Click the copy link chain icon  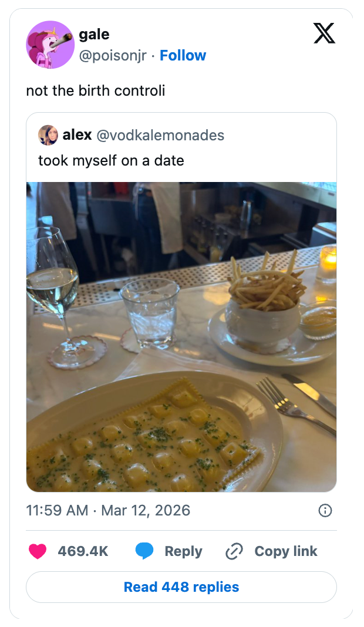[x=234, y=551]
